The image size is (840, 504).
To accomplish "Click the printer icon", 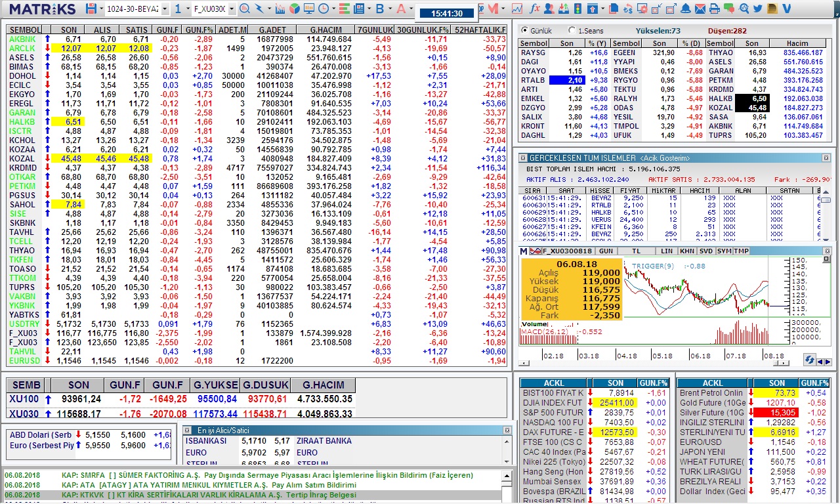I will (715, 9).
